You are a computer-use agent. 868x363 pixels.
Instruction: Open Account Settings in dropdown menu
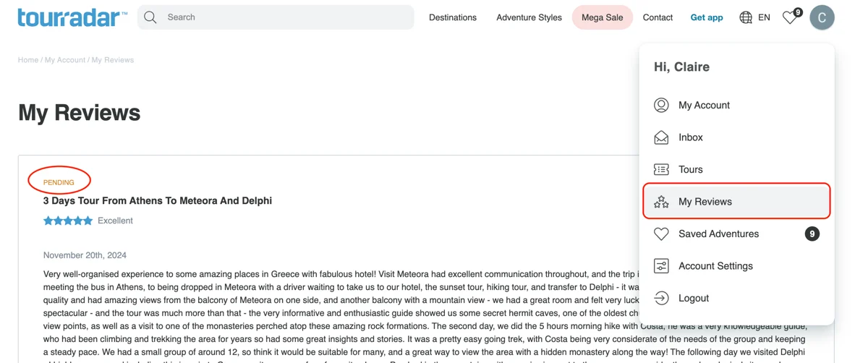pyautogui.click(x=736, y=266)
